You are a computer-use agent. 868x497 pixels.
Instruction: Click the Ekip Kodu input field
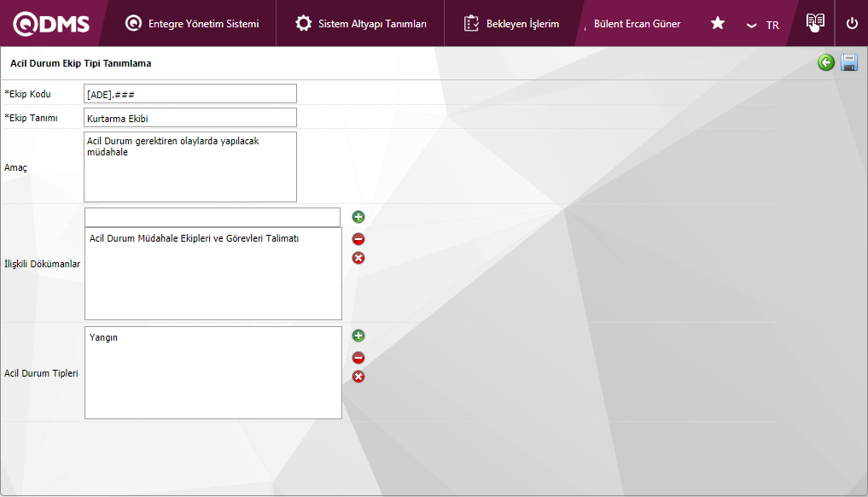pos(189,94)
